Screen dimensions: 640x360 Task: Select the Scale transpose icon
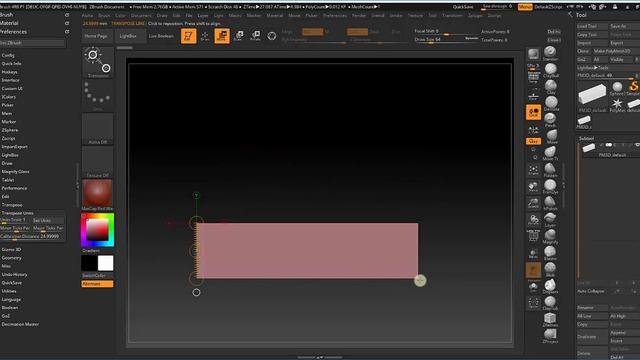click(239, 36)
